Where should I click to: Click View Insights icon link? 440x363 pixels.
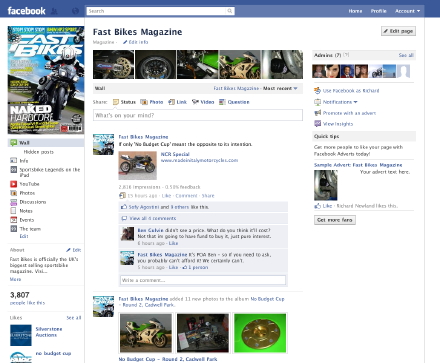tap(317, 124)
